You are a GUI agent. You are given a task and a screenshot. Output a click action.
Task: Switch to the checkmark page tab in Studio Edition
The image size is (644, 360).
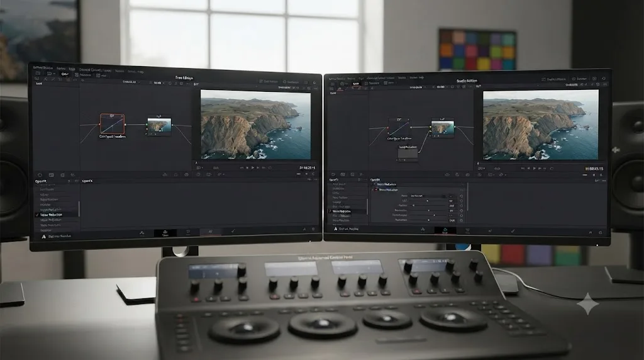click(513, 232)
